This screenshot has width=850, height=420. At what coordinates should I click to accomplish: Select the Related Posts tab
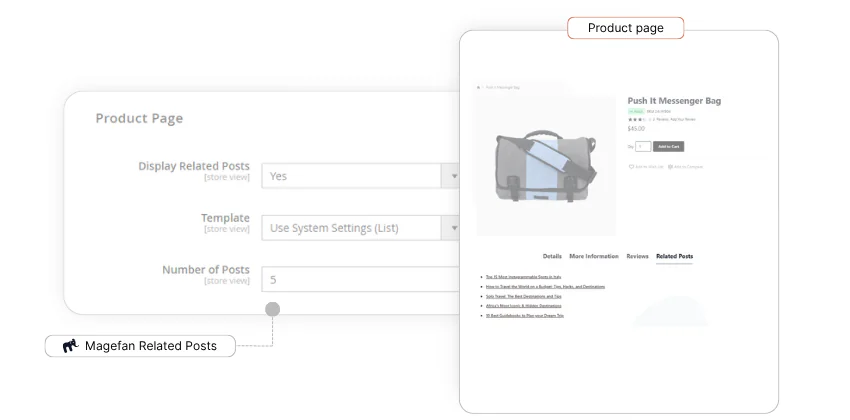[x=674, y=257]
